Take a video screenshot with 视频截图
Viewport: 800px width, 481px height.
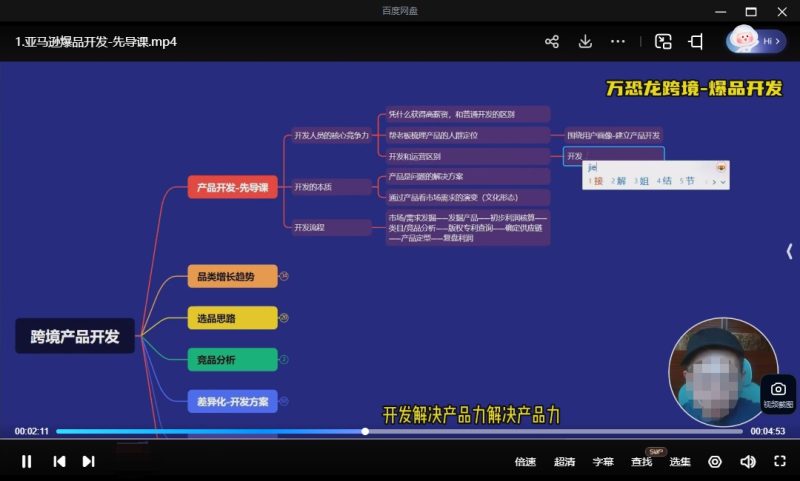pos(778,394)
